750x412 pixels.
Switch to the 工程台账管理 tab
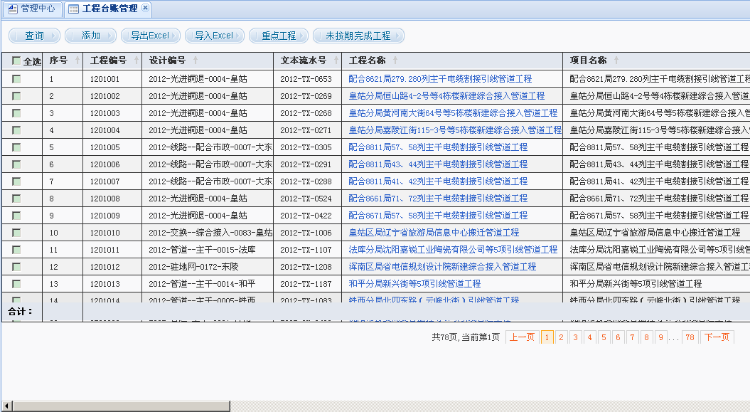point(109,9)
